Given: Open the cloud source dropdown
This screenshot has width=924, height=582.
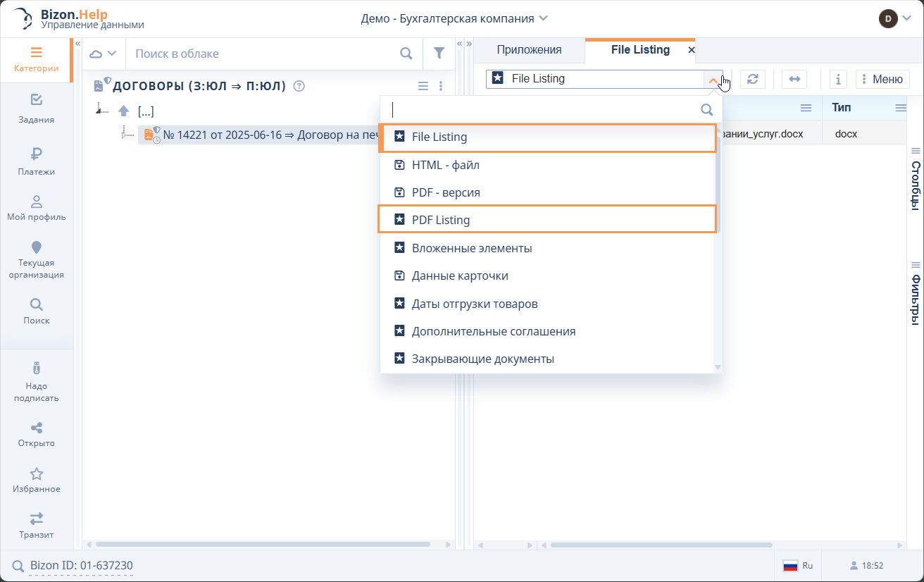Looking at the screenshot, I should 103,54.
